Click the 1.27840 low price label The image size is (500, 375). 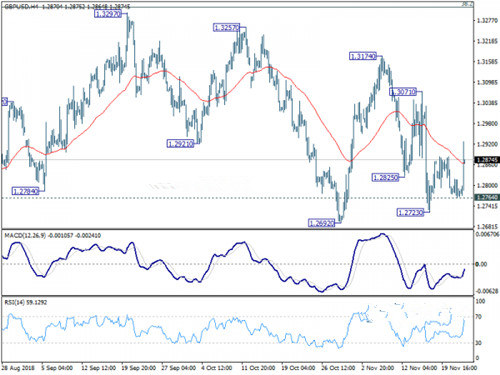click(26, 191)
